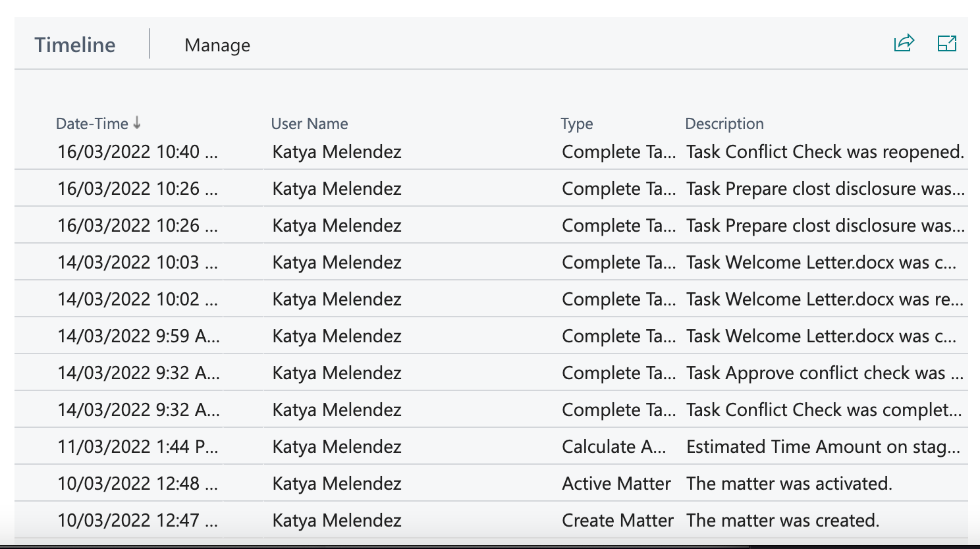
Task: Click Katya Melendez in 10/03/2022 12:47 row
Action: 337,520
